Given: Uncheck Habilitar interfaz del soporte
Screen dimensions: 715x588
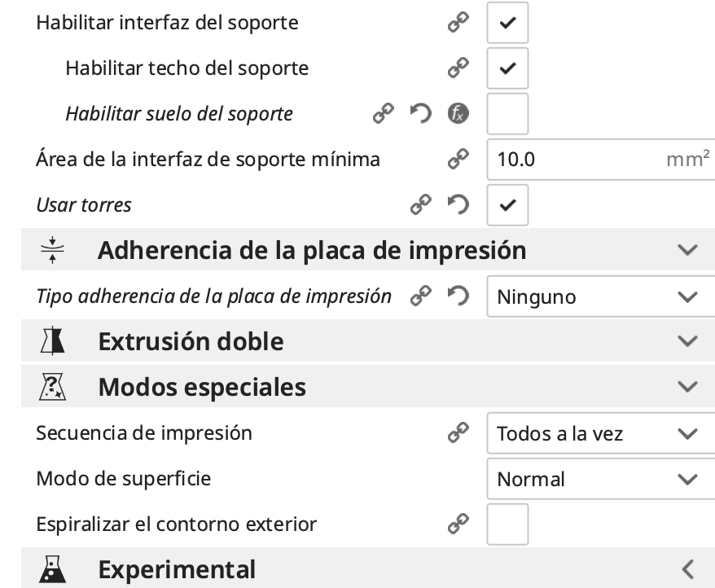Looking at the screenshot, I should 507,23.
